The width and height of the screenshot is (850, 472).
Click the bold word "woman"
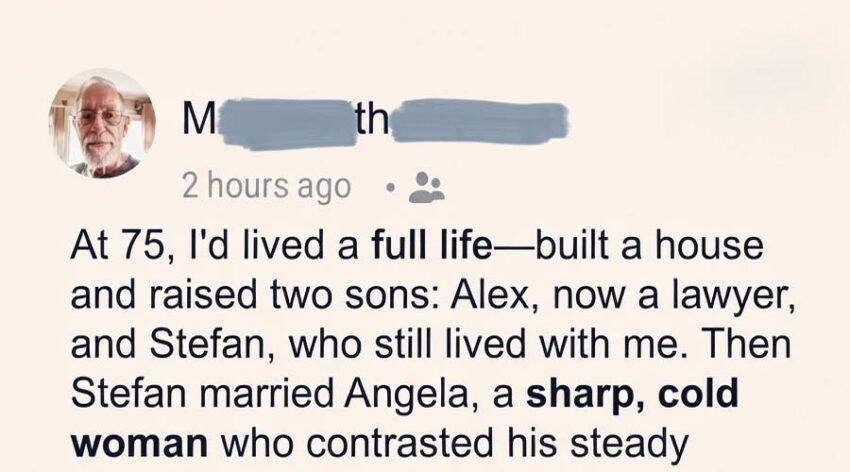pos(134,443)
